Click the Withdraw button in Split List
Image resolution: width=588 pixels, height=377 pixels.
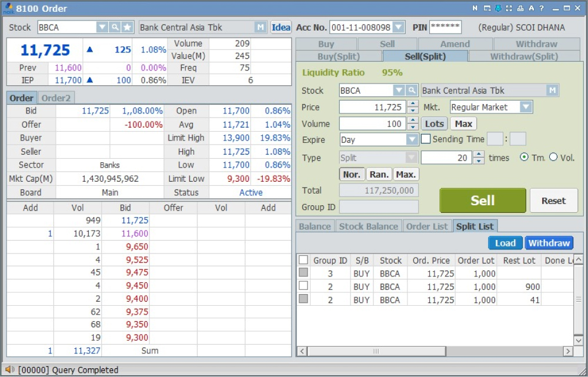point(549,243)
